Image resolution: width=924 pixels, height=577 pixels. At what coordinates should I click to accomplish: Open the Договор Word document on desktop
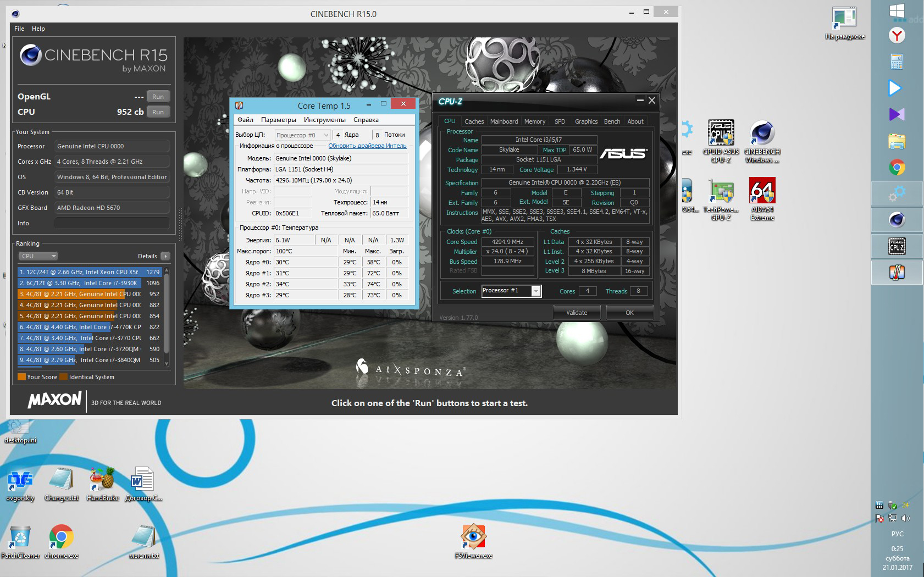144,484
